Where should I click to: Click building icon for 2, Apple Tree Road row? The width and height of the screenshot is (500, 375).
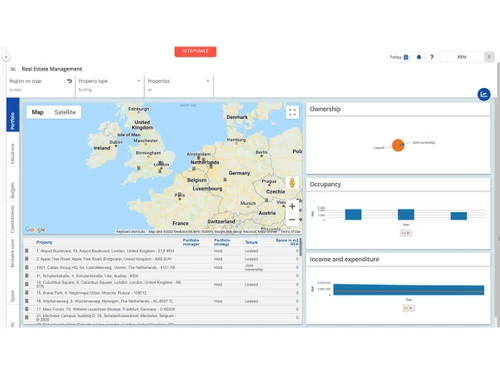tap(27, 259)
